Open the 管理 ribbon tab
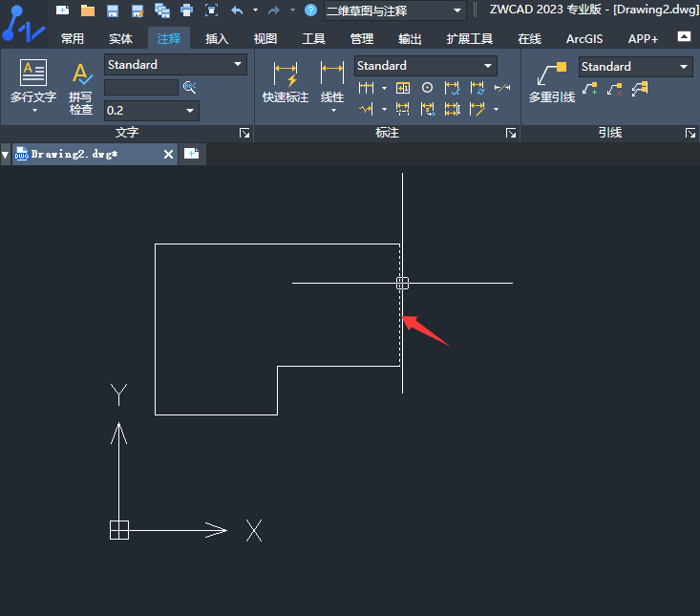 [362, 39]
